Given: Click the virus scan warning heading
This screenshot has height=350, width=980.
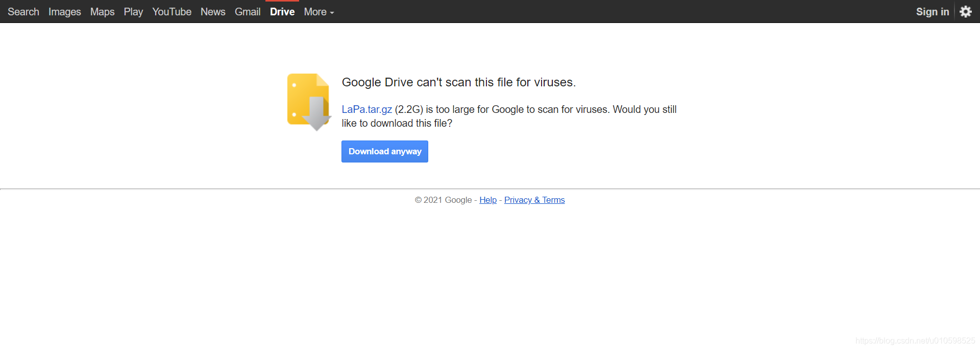Looking at the screenshot, I should pyautogui.click(x=458, y=82).
